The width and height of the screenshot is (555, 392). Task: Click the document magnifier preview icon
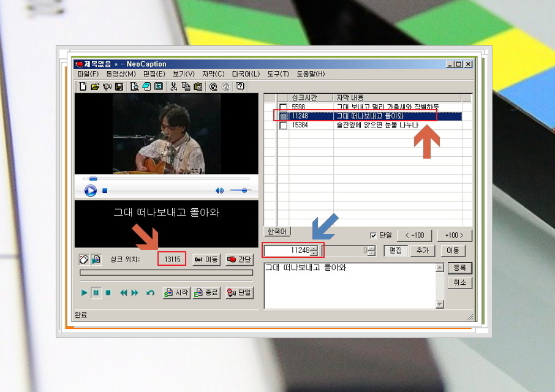[x=135, y=86]
